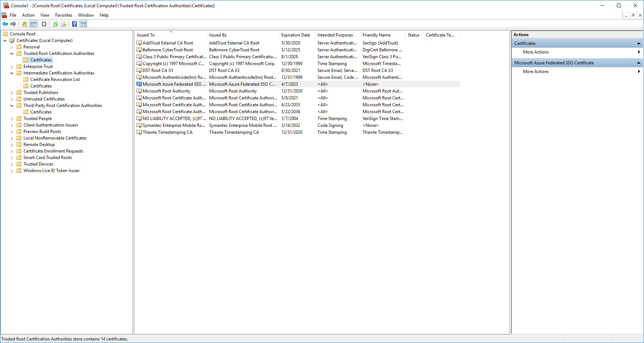
Task: Click the Up one level toolbar icon
Action: tap(24, 24)
